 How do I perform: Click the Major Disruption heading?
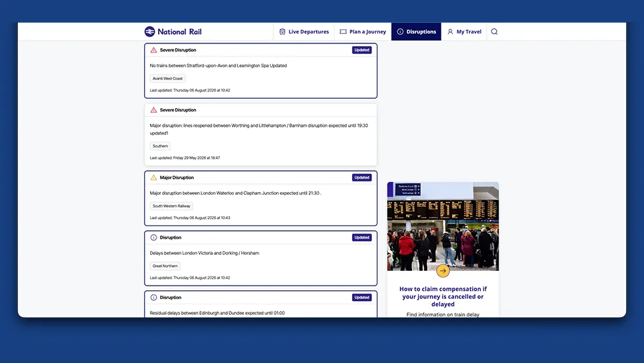pos(177,177)
